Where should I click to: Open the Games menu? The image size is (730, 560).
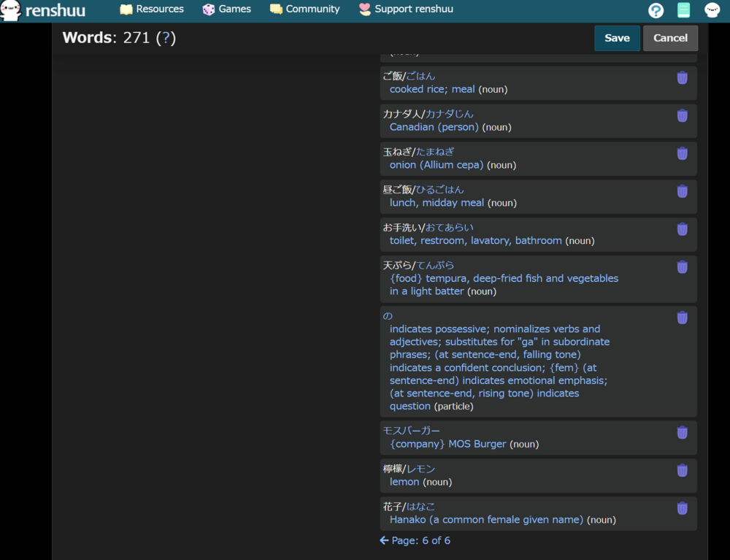[226, 9]
